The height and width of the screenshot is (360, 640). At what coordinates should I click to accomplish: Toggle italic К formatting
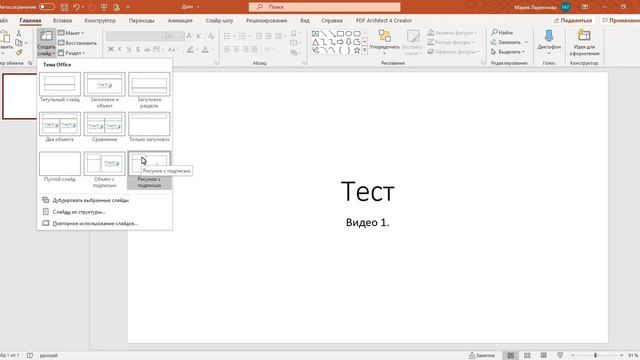pos(120,49)
